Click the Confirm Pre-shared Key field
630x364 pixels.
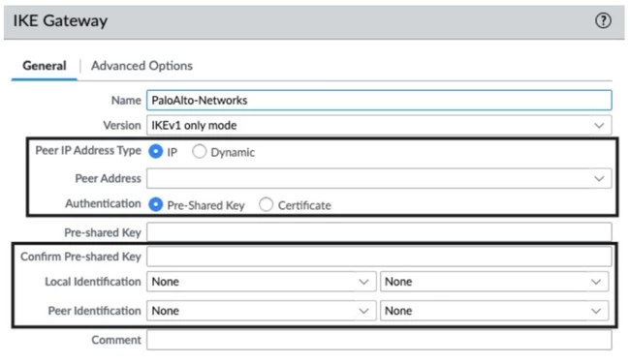click(x=379, y=257)
